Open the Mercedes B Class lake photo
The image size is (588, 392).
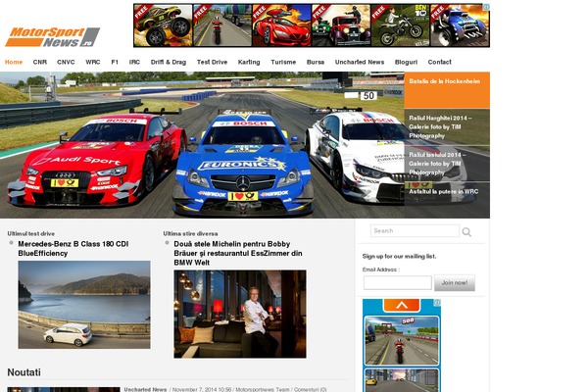point(84,305)
